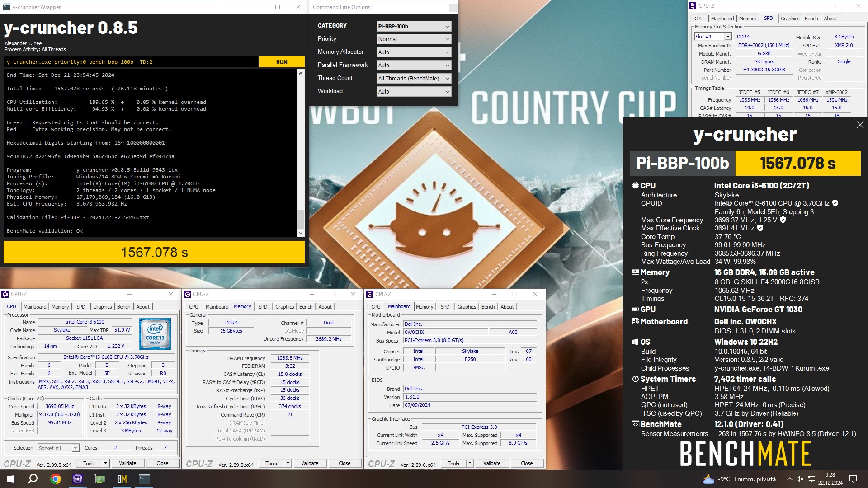This screenshot has width=868, height=488.
Task: Click the shield beside Max Core Frequency
Action: pos(783,220)
